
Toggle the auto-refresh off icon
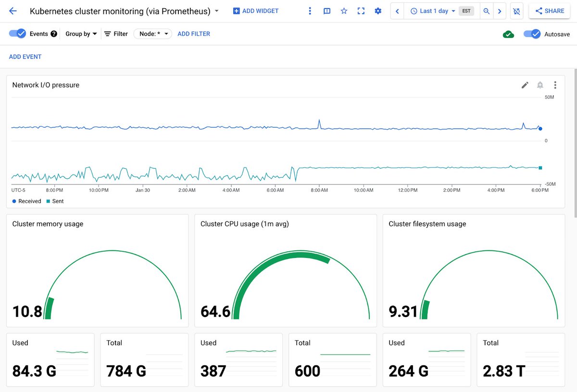tap(517, 11)
